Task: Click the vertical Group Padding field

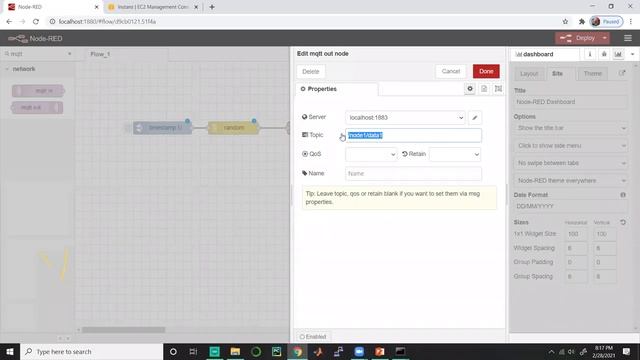Action: pyautogui.click(x=604, y=262)
